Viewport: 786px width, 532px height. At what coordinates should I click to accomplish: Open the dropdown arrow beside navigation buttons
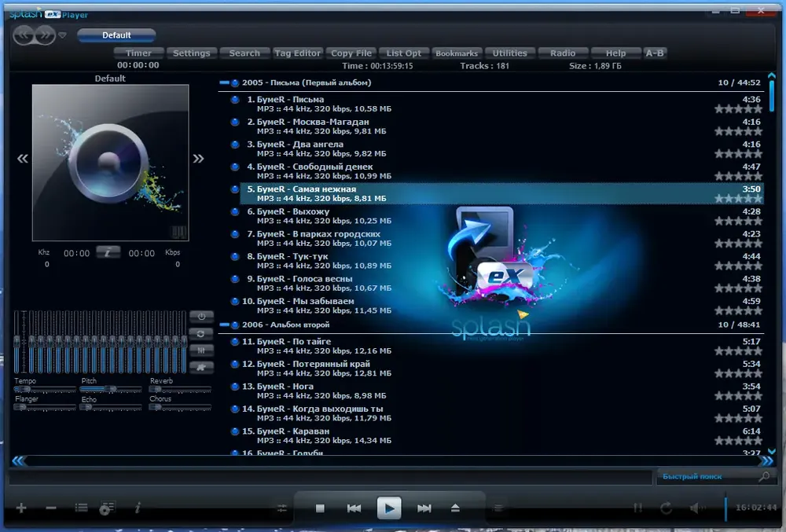pos(62,35)
